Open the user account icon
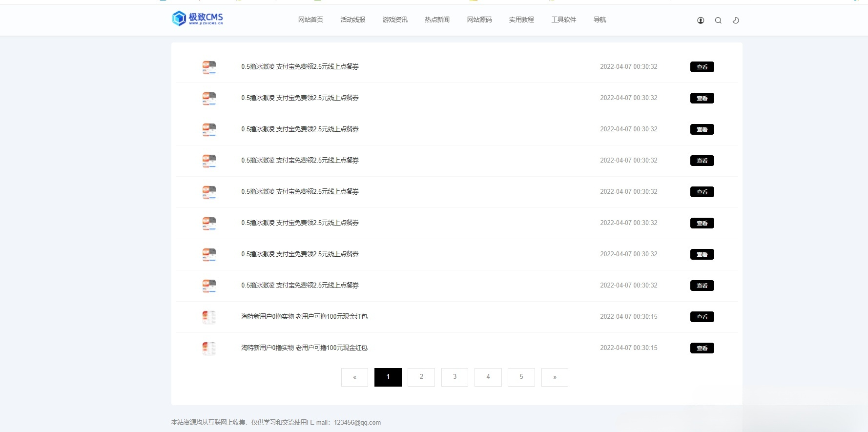Screen dimensions: 868x432 [x=701, y=21]
